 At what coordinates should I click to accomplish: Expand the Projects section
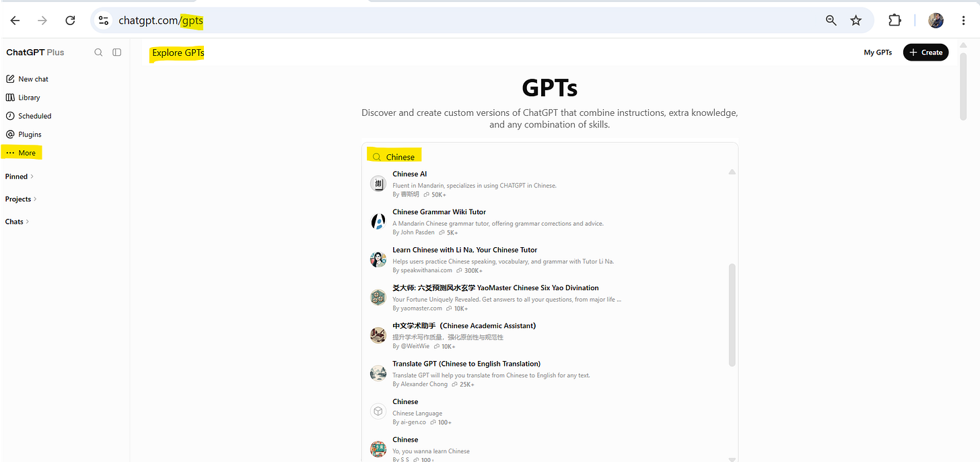pos(22,199)
